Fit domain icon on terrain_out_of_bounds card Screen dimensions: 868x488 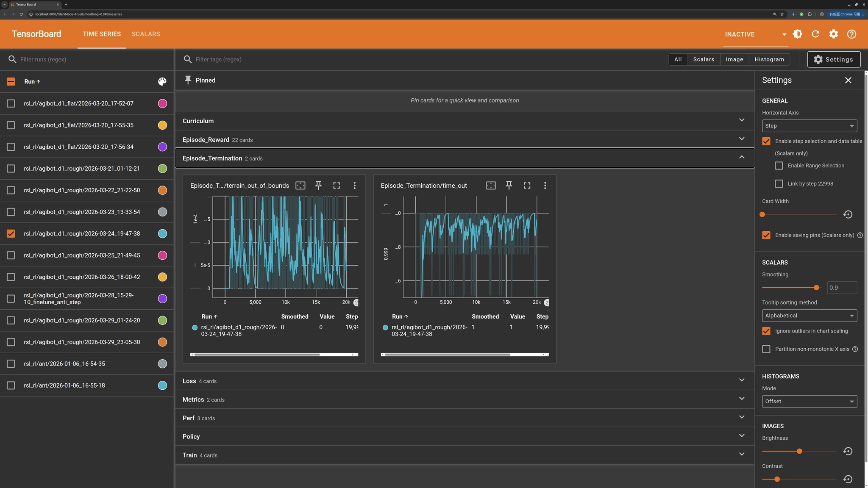pos(300,186)
